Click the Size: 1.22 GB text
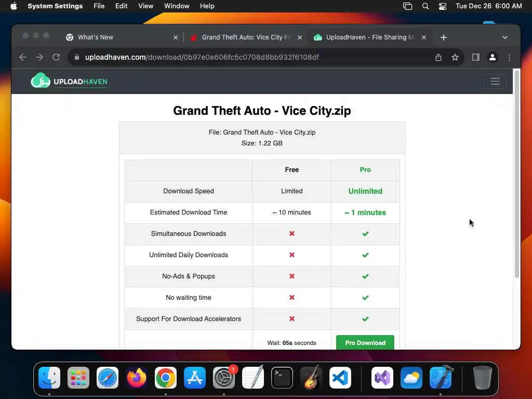 262,143
